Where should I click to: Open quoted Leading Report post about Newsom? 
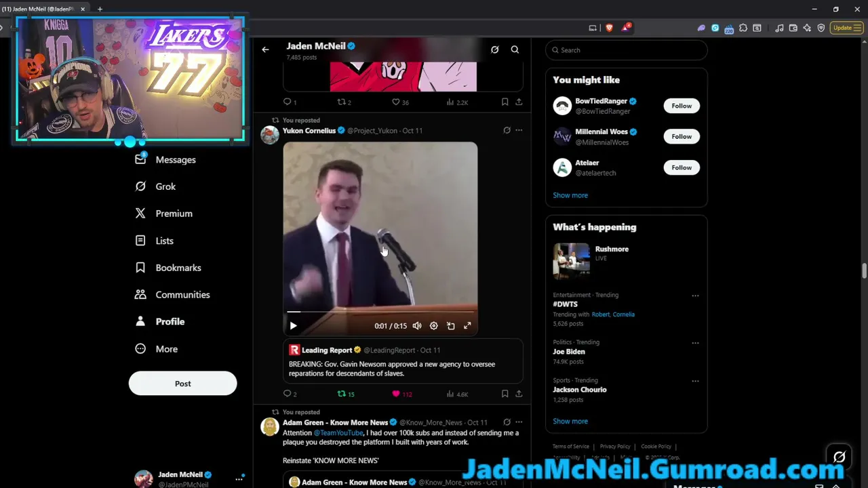403,362
